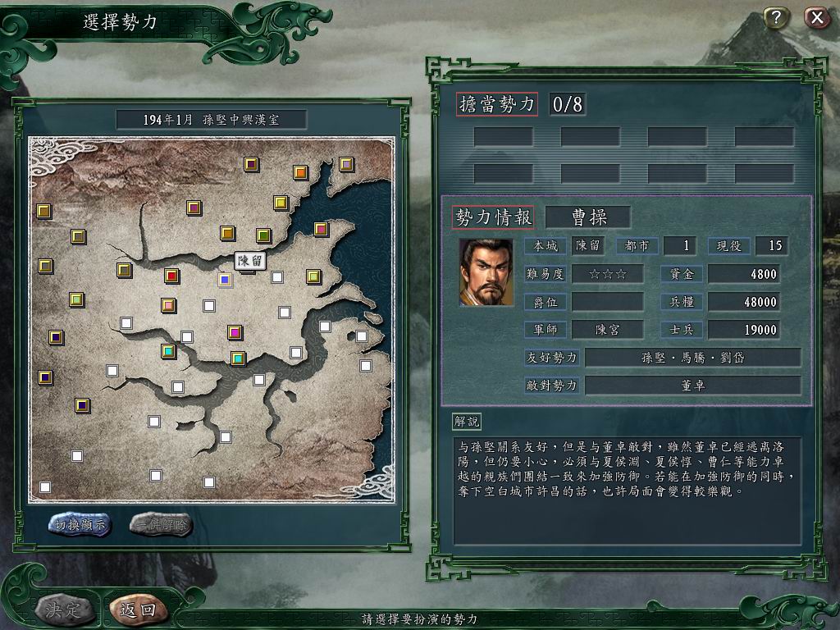Go back using the 返回 button
The image size is (840, 630).
(138, 609)
